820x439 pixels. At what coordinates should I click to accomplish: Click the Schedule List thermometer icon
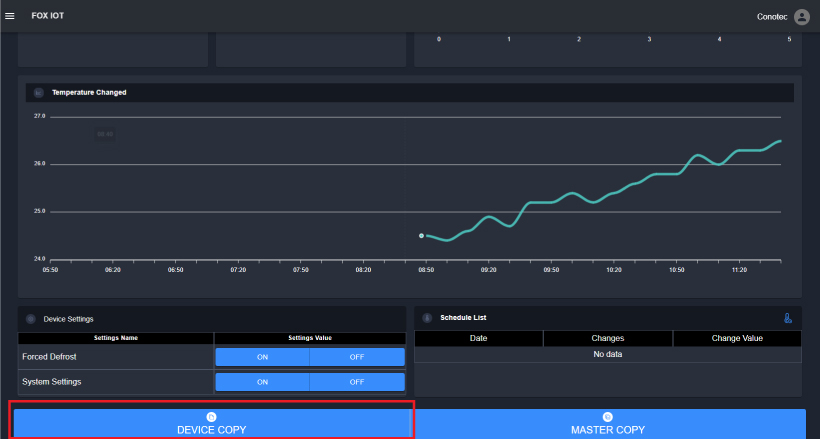tap(427, 318)
